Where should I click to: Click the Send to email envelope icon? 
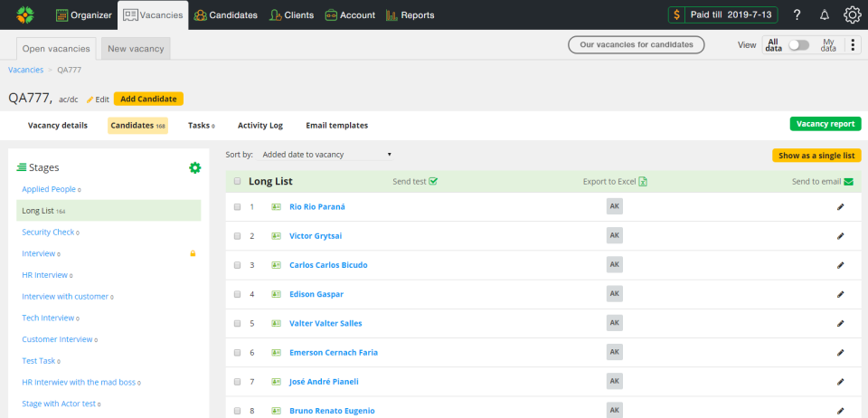(x=848, y=181)
